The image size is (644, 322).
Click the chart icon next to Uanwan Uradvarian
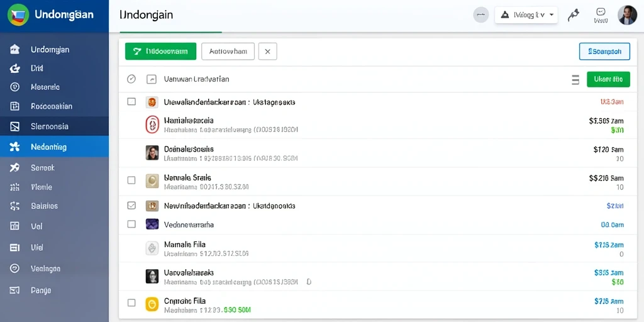click(151, 79)
